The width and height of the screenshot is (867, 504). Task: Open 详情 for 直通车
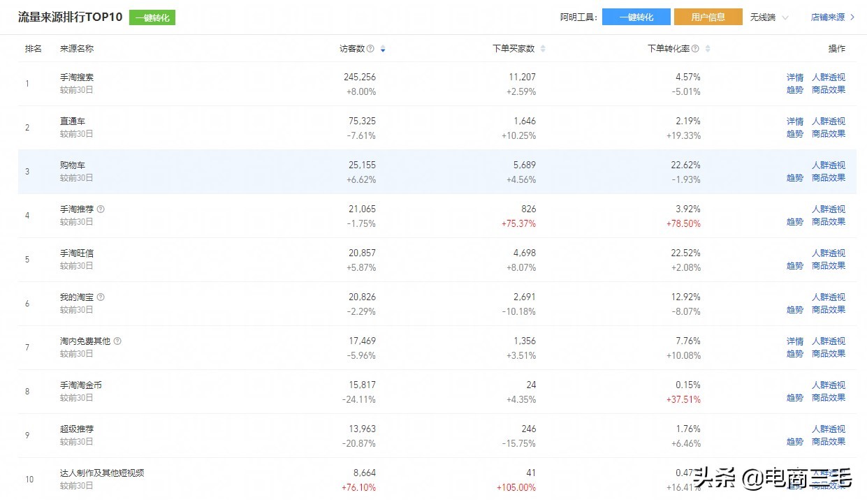tap(795, 121)
